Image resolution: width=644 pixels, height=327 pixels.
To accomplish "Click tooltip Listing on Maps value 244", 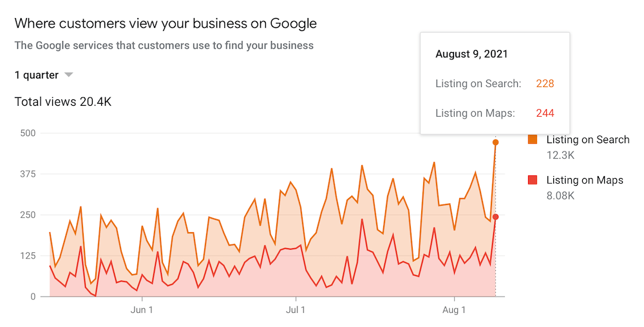I will (545, 113).
